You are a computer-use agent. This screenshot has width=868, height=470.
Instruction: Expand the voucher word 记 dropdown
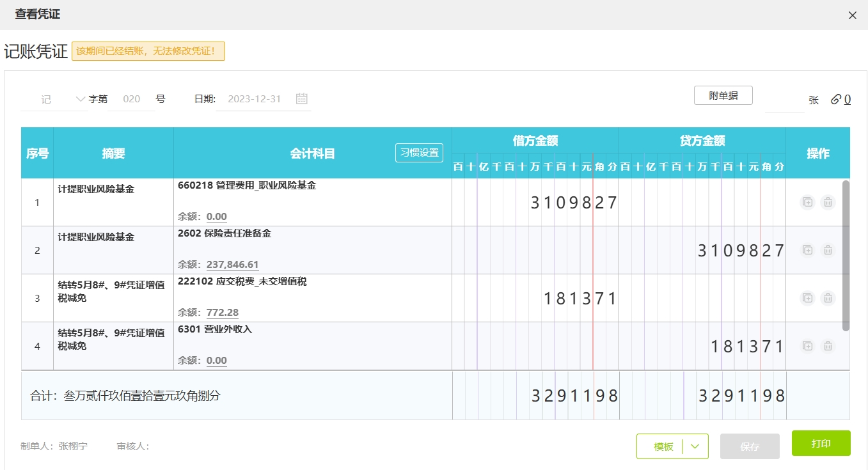[x=80, y=99]
